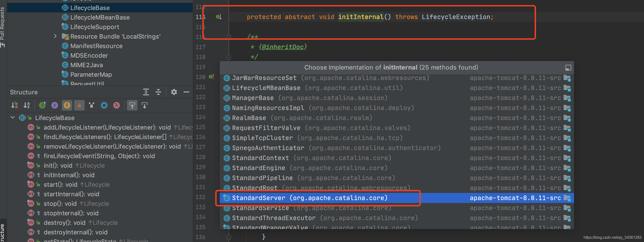Click the initInternal method name in editor
Screen dimensions: 644x242
(361, 17)
